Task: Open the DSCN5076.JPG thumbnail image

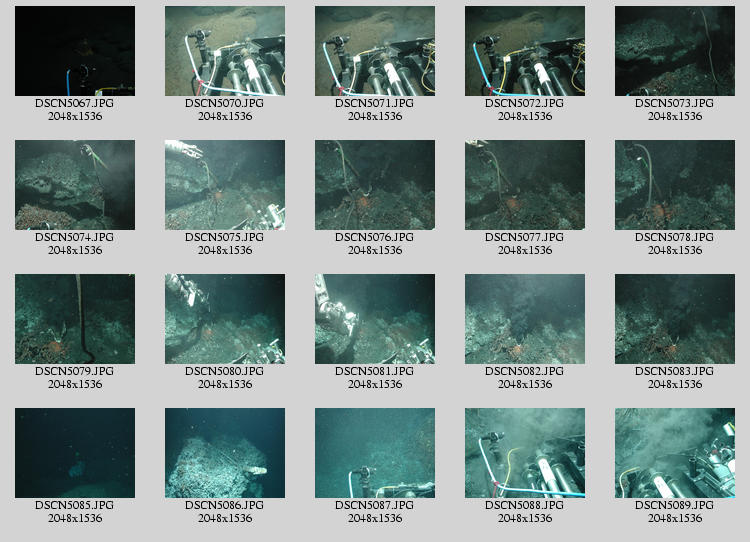Action: (375, 185)
